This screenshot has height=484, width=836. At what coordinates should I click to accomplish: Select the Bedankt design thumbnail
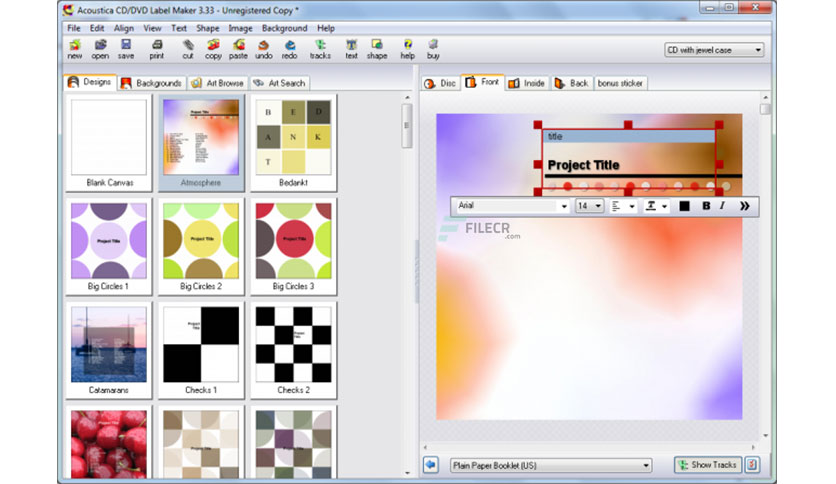click(x=293, y=143)
